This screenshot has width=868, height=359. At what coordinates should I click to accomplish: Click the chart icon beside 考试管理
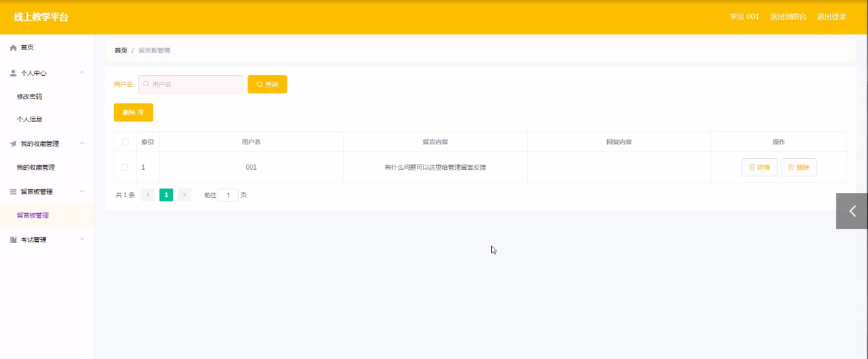pyautogui.click(x=13, y=240)
